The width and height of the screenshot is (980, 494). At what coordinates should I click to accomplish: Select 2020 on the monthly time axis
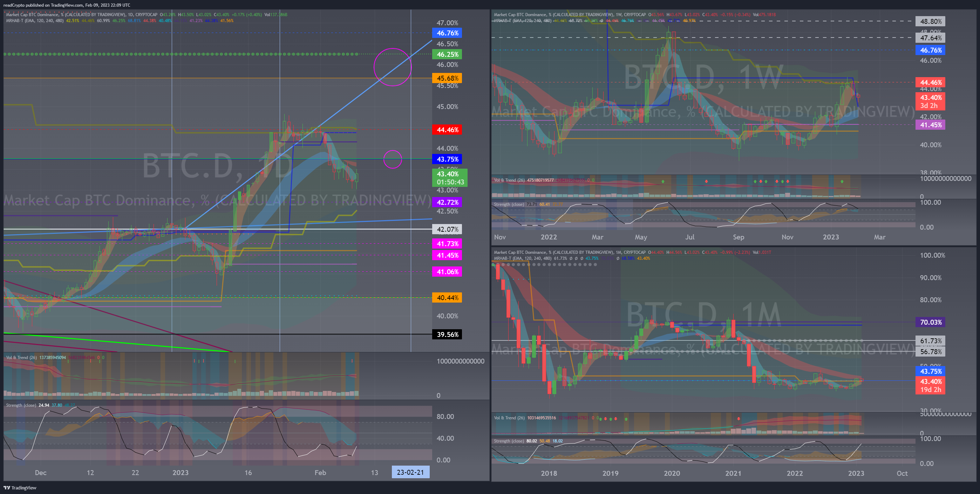click(x=672, y=473)
